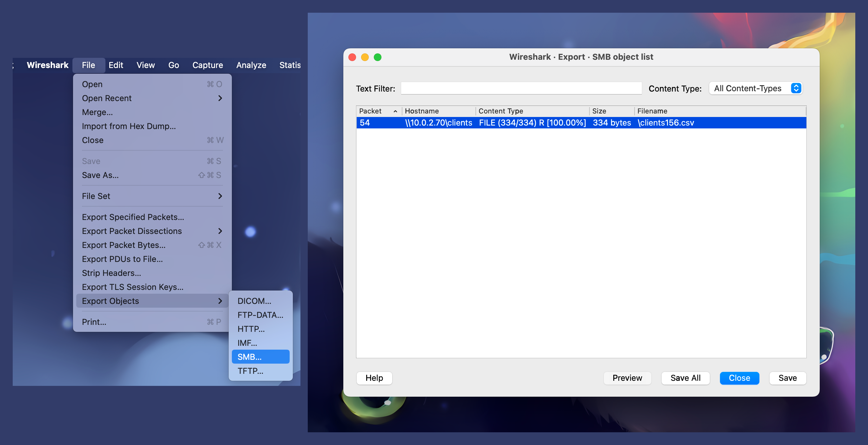Choose Save As... menu entry

click(x=152, y=175)
